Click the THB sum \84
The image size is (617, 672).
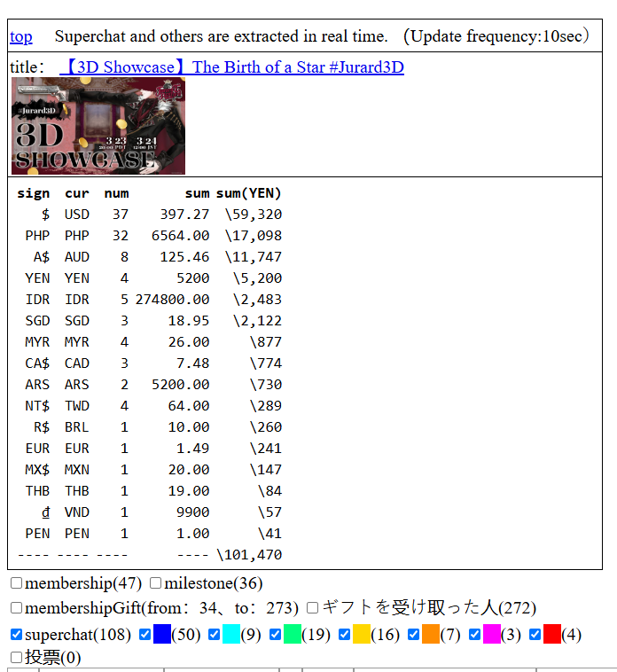tap(269, 491)
